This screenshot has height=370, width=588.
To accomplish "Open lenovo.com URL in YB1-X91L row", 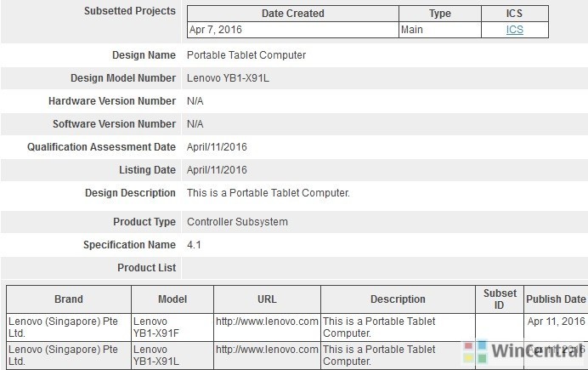I will [x=267, y=350].
